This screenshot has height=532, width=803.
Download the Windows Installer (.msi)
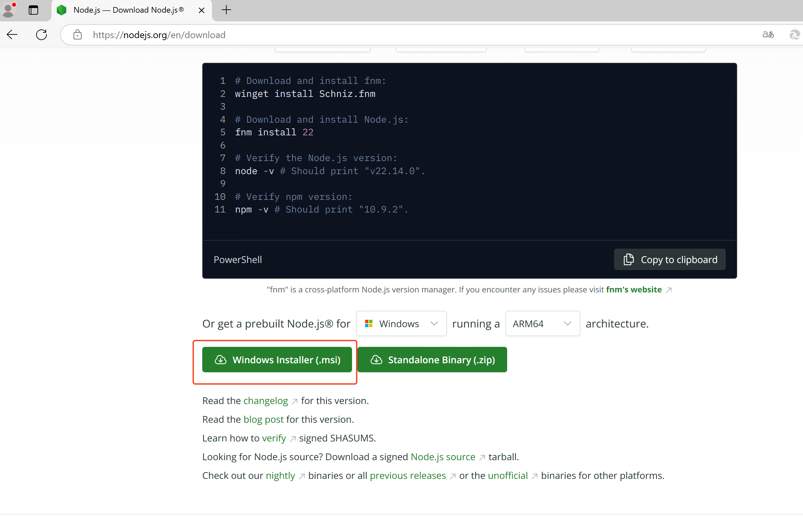[277, 360]
